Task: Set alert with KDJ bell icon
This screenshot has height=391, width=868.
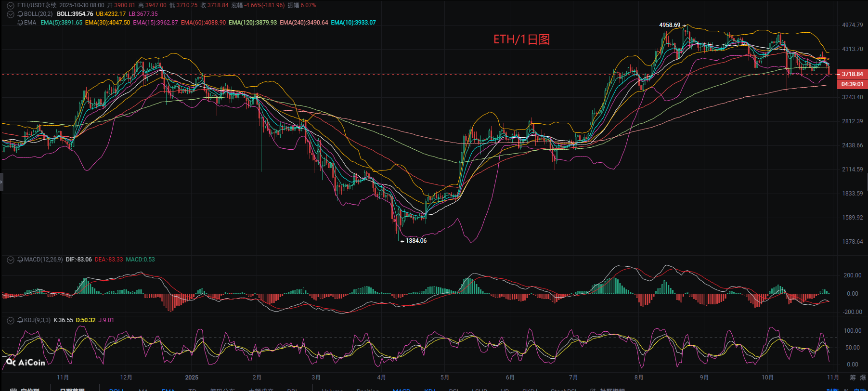Action: click(20, 320)
